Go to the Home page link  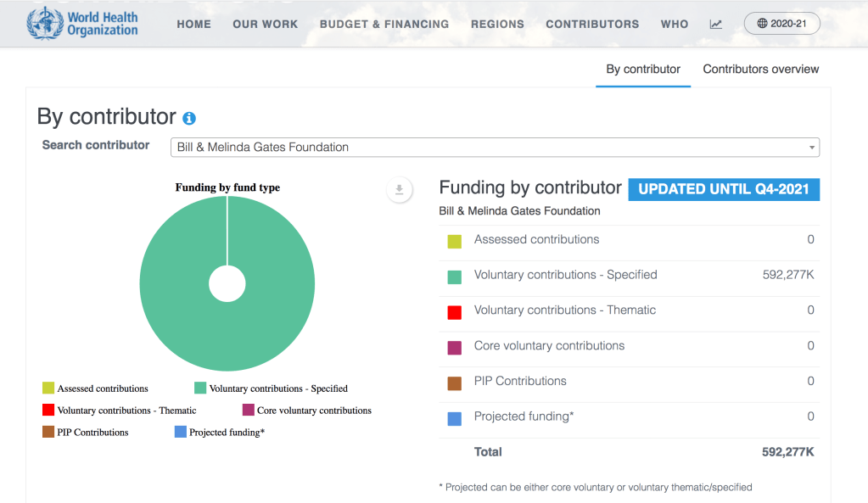coord(193,25)
